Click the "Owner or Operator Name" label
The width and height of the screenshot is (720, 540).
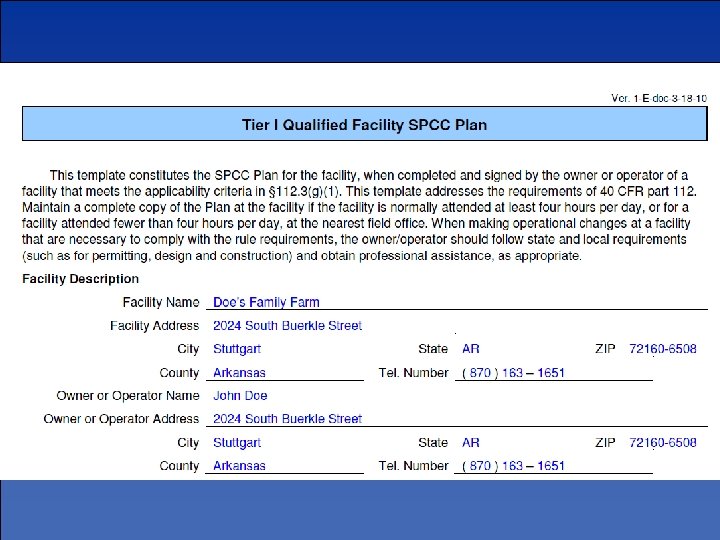[128, 395]
